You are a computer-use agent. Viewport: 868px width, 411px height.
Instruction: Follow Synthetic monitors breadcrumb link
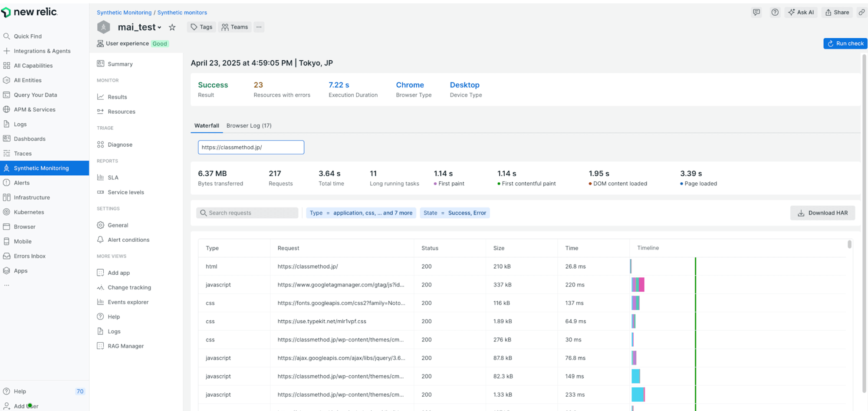pyautogui.click(x=182, y=13)
